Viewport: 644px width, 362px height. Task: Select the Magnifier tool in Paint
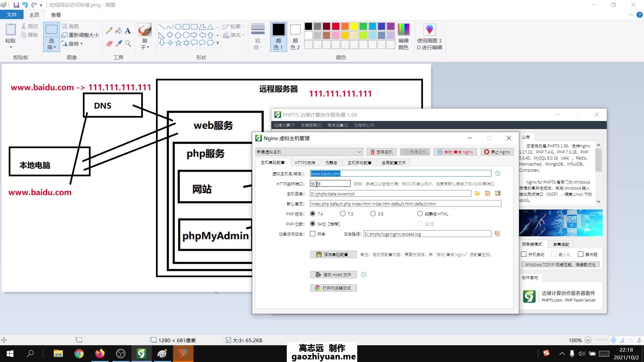(x=128, y=44)
